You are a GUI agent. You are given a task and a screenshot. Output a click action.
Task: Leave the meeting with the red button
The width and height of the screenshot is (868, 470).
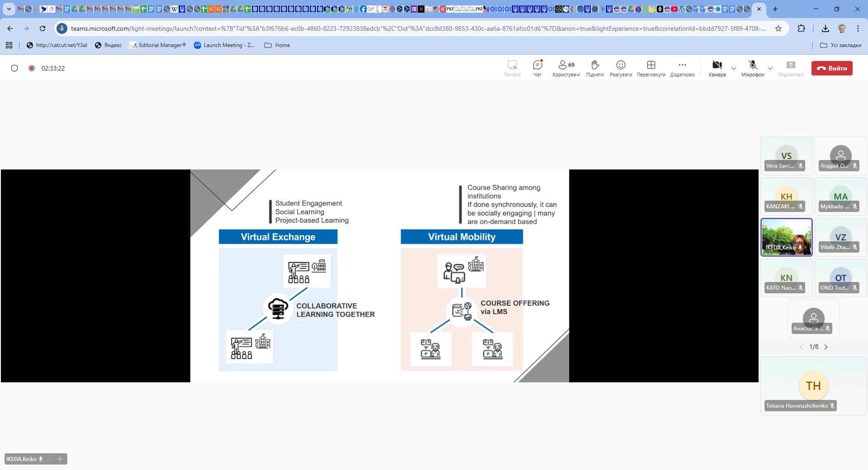point(831,68)
